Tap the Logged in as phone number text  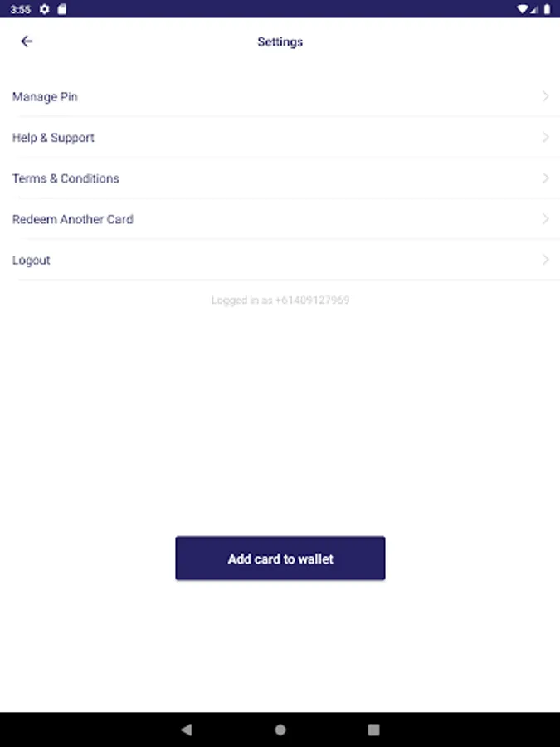(280, 300)
